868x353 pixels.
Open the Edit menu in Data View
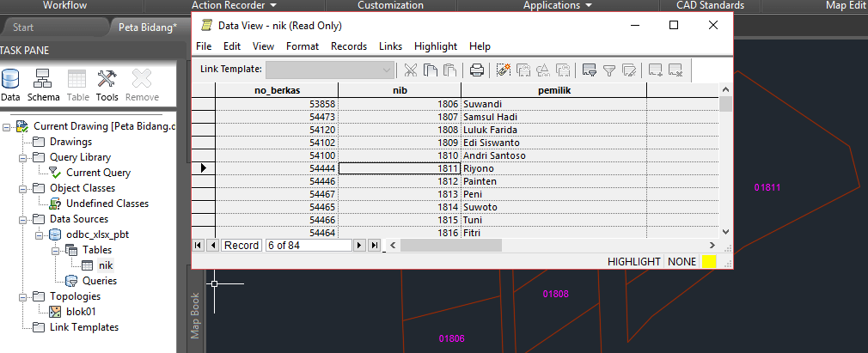[x=232, y=46]
